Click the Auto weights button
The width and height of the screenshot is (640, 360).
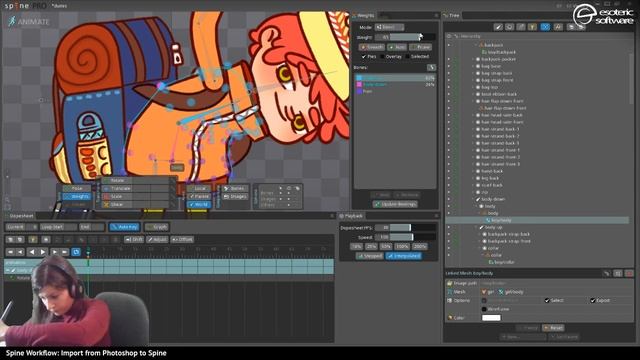pos(397,47)
